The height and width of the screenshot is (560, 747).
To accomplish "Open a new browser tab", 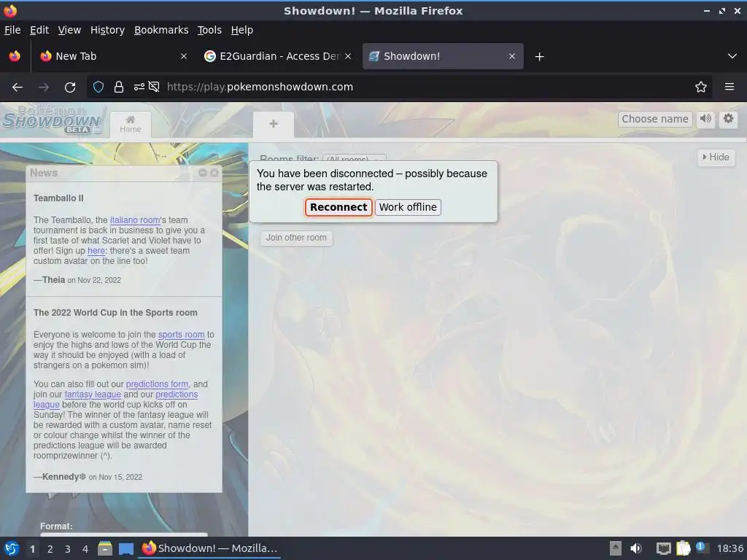I will 539,57.
